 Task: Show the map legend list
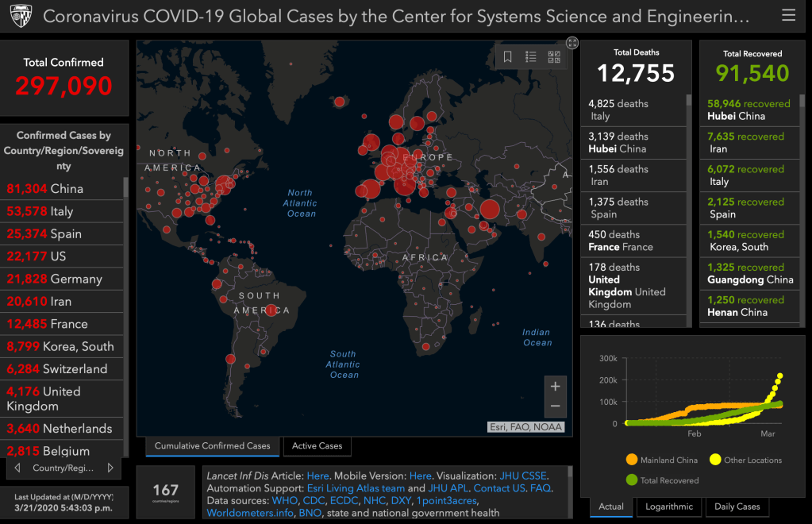[x=531, y=56]
